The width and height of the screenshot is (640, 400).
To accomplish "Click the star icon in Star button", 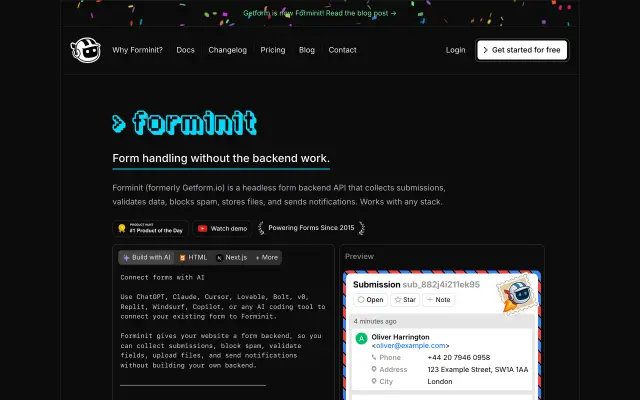I will coord(398,300).
